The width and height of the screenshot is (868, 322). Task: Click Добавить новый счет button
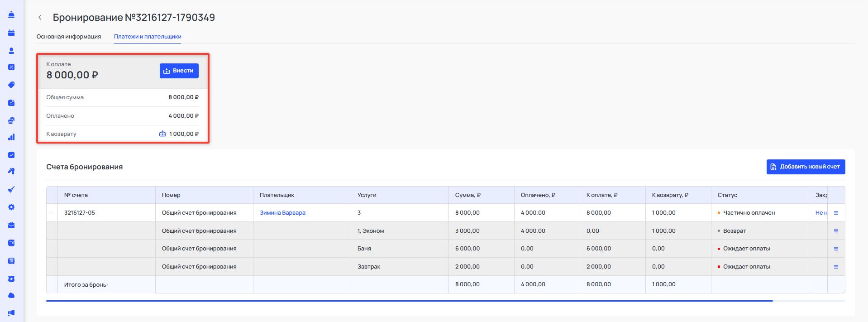(x=806, y=167)
